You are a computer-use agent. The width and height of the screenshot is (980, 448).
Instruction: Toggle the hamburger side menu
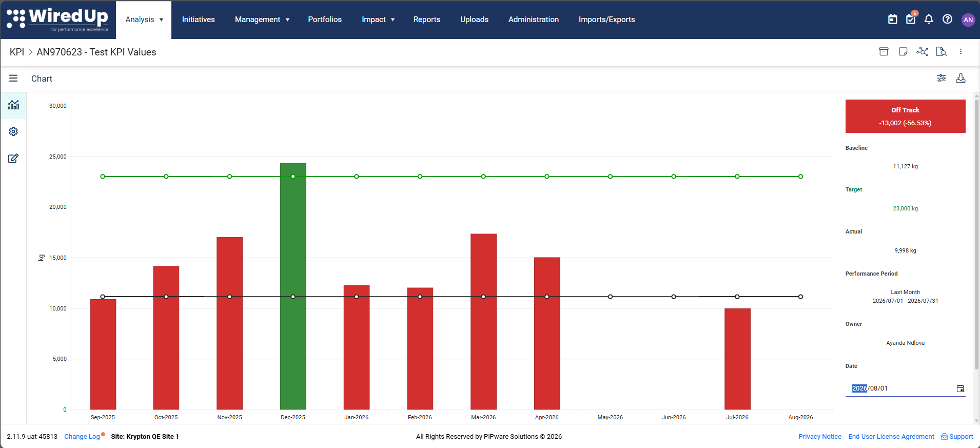click(13, 78)
